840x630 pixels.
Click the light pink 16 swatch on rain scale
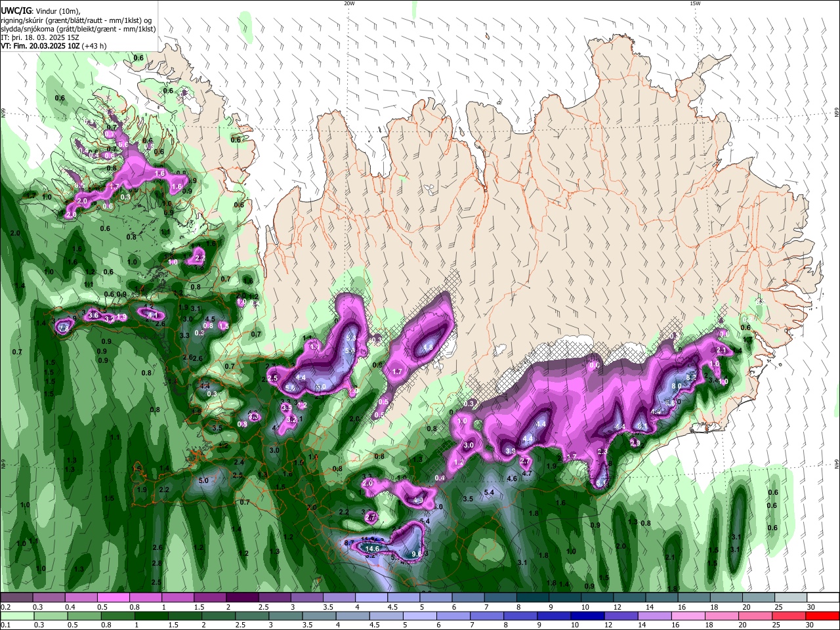[x=687, y=616]
